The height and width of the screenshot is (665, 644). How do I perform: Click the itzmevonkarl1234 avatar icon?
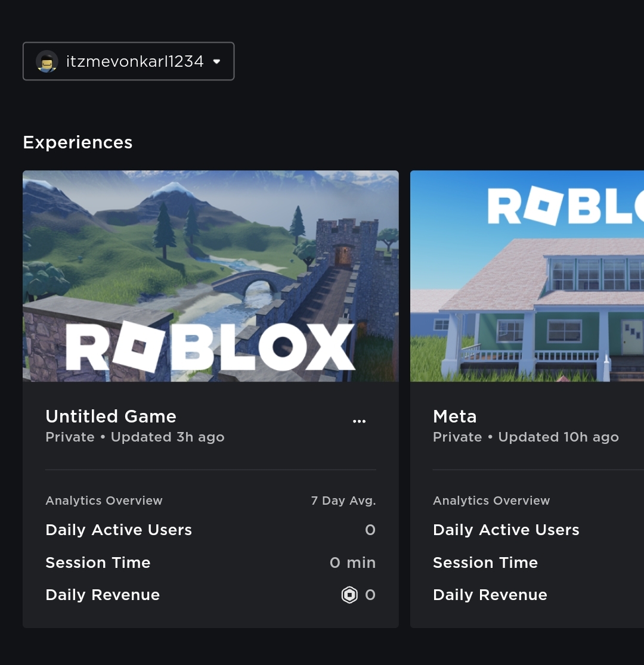(47, 61)
